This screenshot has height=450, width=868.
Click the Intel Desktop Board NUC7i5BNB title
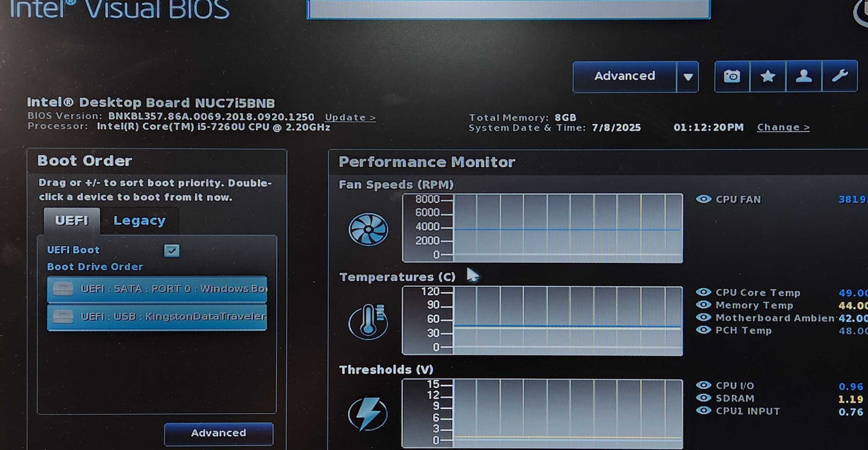point(151,103)
